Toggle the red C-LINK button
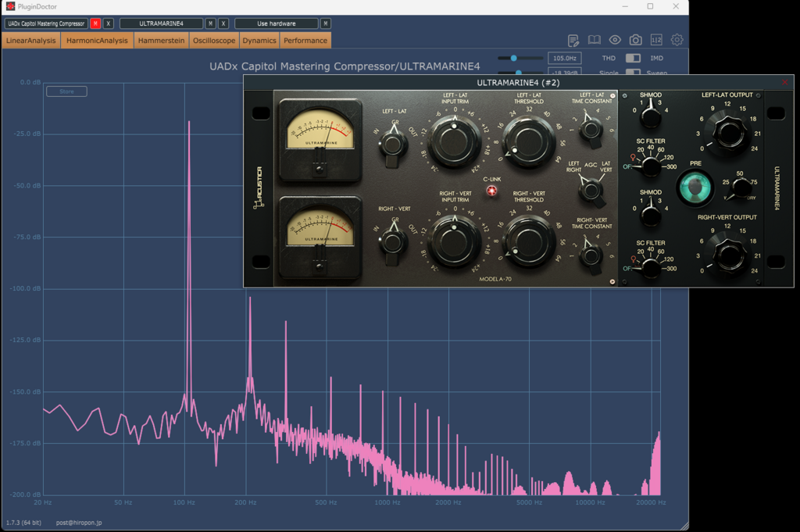The image size is (800, 532). (491, 191)
